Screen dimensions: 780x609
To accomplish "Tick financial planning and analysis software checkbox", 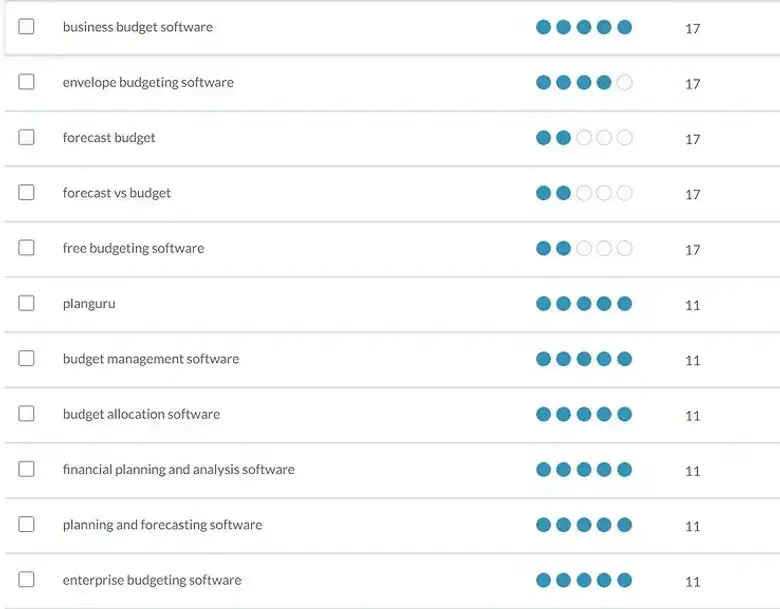I will [x=26, y=469].
